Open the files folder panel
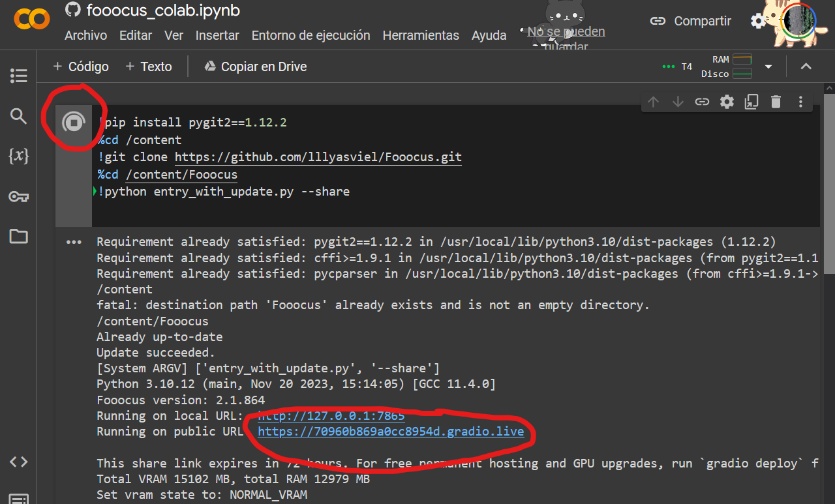The width and height of the screenshot is (835, 504). (18, 236)
